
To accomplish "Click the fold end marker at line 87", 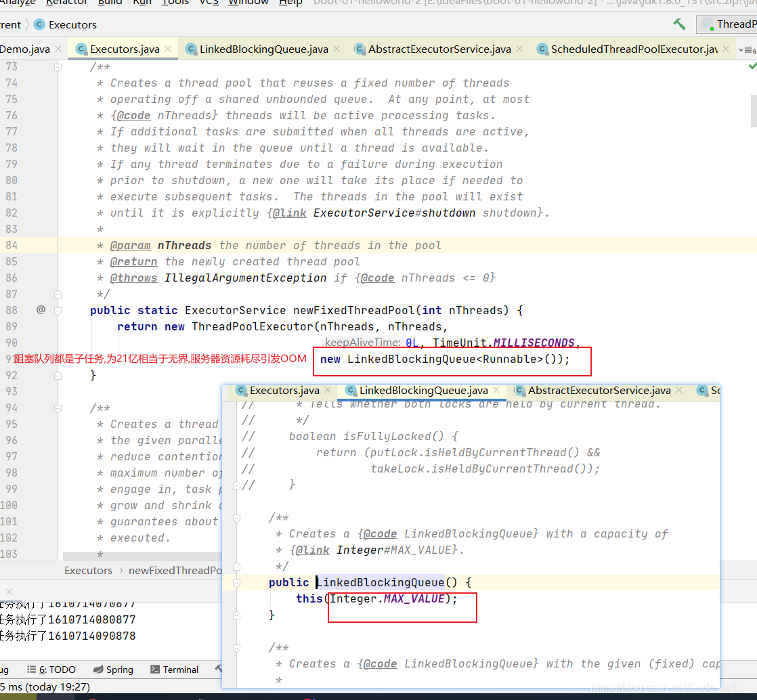I will pos(58,294).
